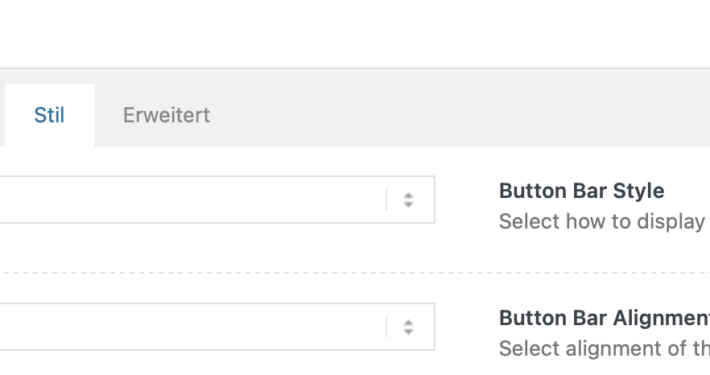Screen dimensions: 710x375
Task: Click the Button Bar Style select arrows
Action: tap(408, 200)
